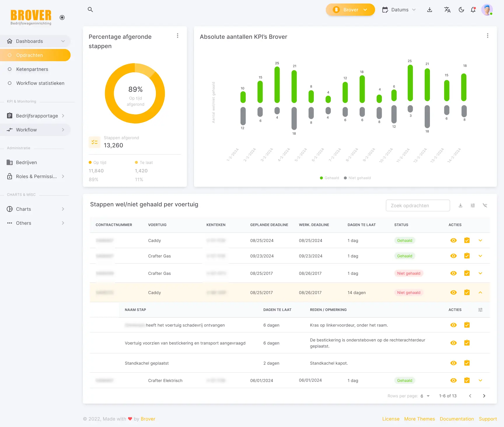The width and height of the screenshot is (504, 427).
Task: Open KPI chart three-dot options menu
Action: [487, 36]
